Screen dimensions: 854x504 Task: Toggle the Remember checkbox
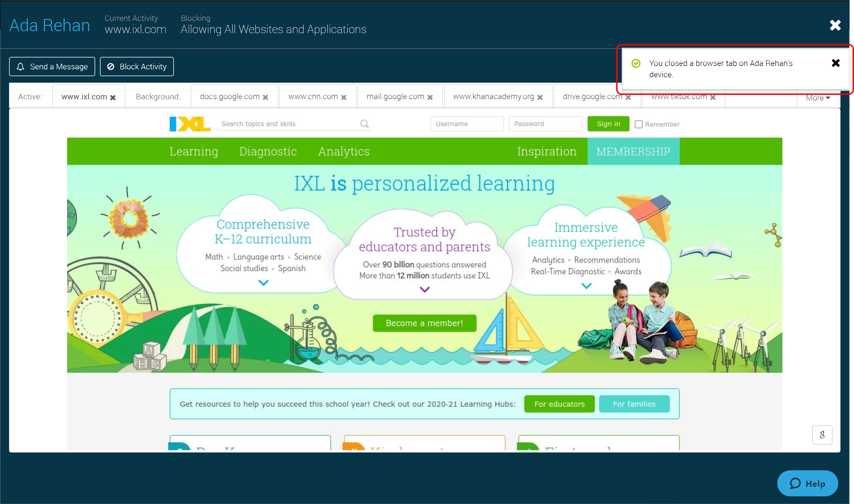click(x=639, y=124)
